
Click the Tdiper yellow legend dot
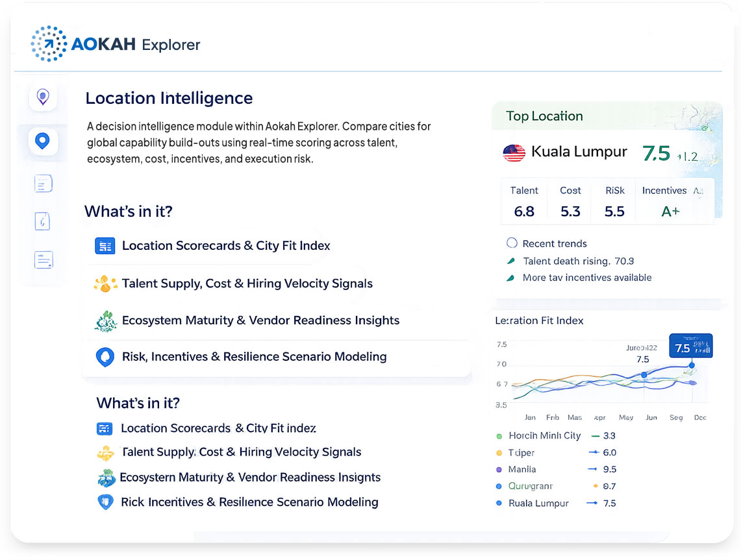499,454
